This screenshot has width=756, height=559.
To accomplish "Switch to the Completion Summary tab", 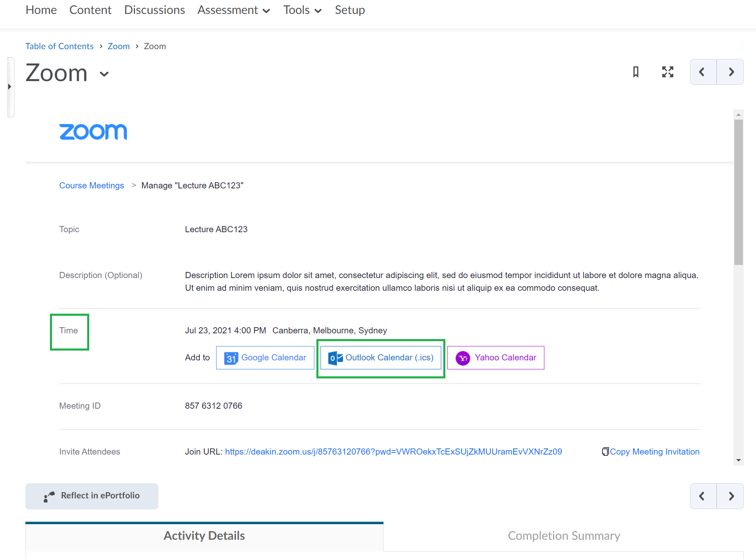I will click(564, 536).
